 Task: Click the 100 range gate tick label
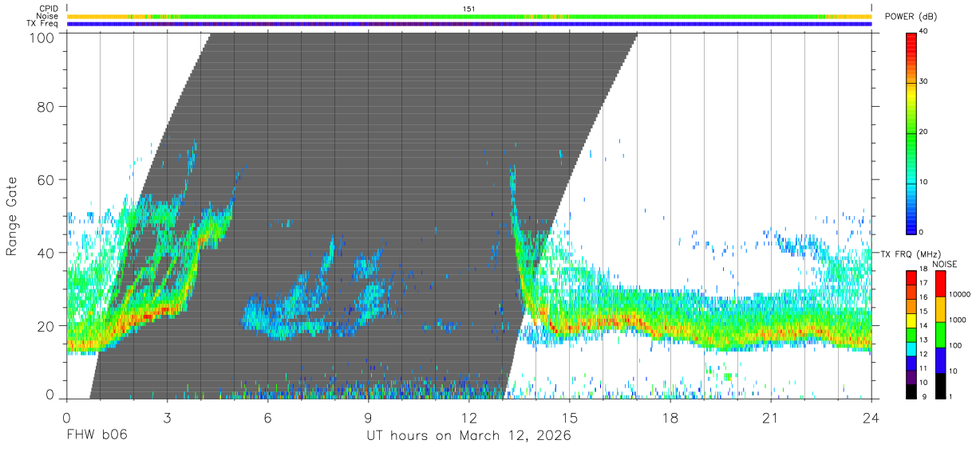click(x=44, y=37)
